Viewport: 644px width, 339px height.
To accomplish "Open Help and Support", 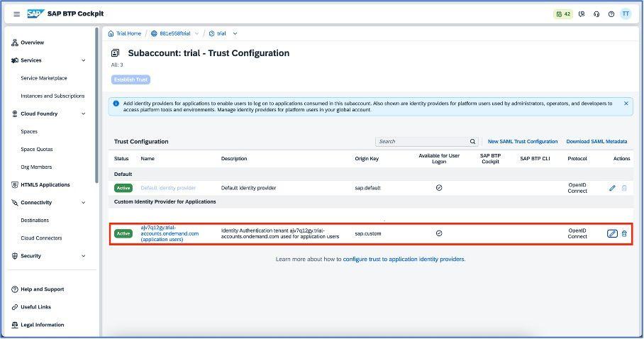I will click(43, 289).
